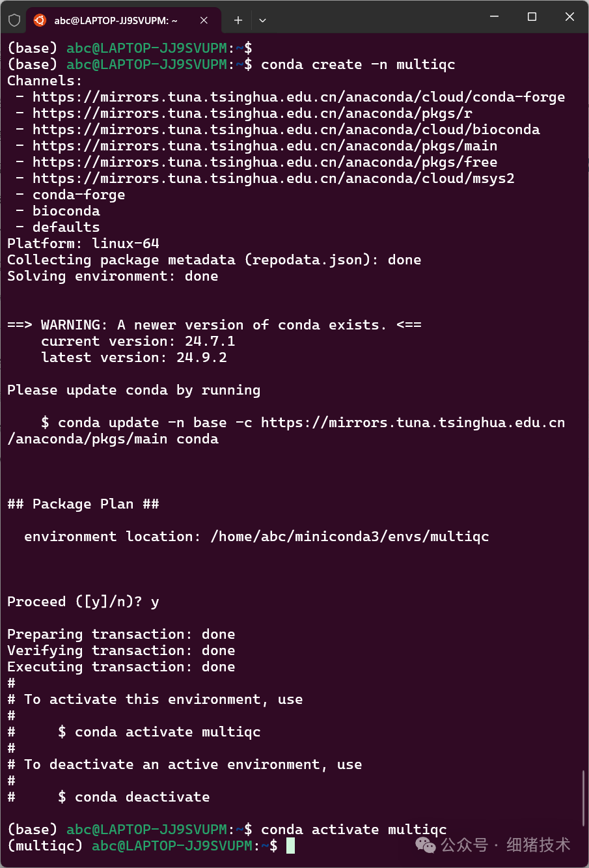Image resolution: width=589 pixels, height=868 pixels.
Task: Click the X on the abc@LAPTOP-JJ9SVUPM tab
Action: [x=204, y=20]
